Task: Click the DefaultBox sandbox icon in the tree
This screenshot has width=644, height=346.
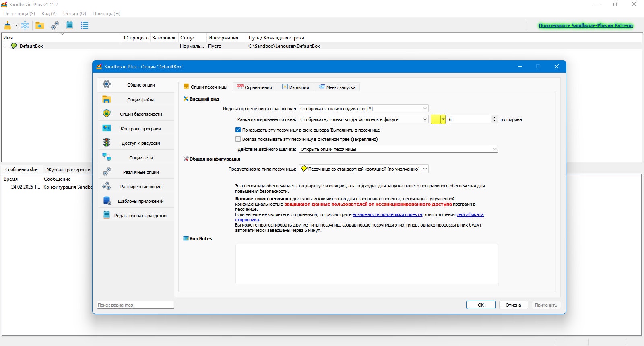Action: coord(14,46)
